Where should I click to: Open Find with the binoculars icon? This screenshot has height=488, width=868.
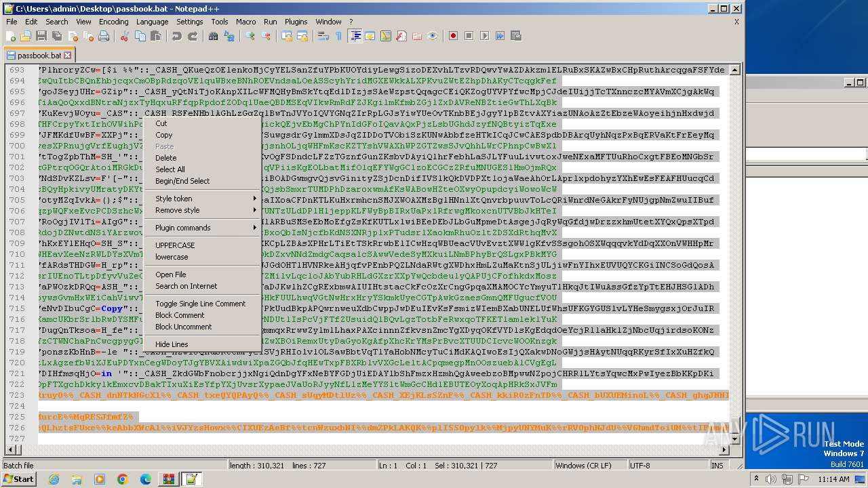point(213,36)
